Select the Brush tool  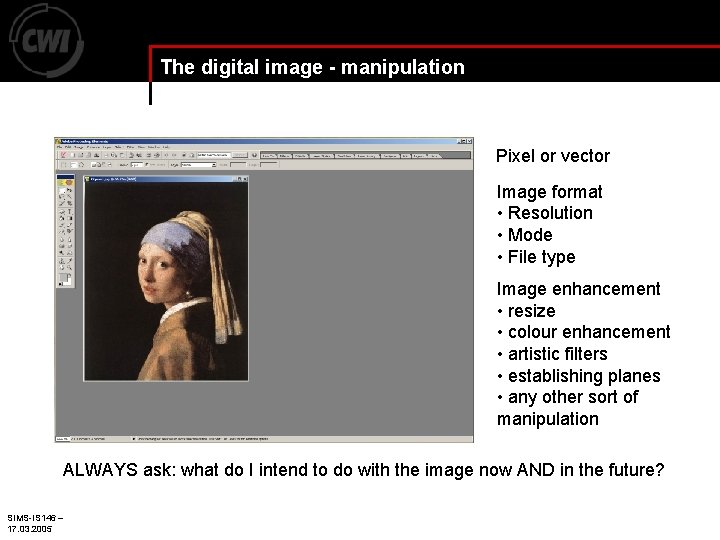pos(62,225)
